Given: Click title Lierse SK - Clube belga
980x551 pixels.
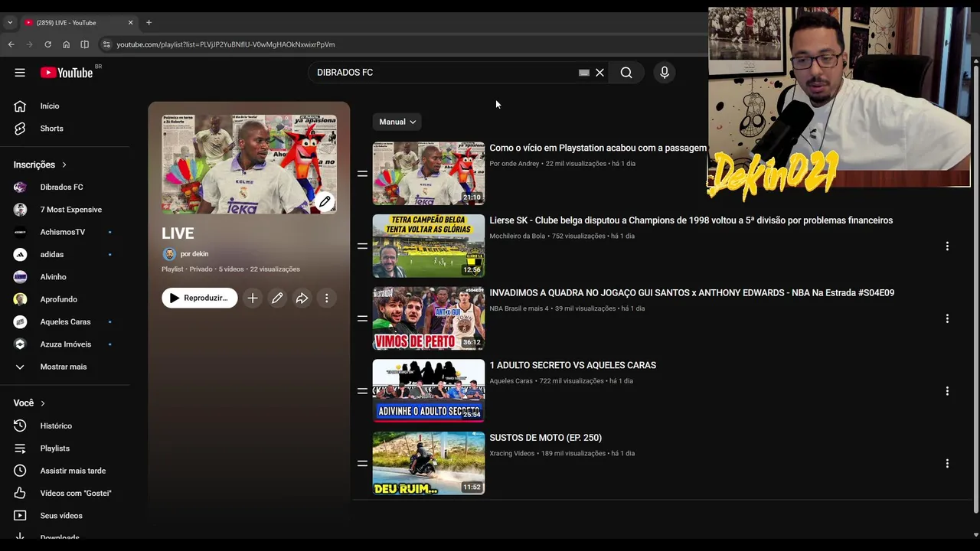Looking at the screenshot, I should [691, 220].
